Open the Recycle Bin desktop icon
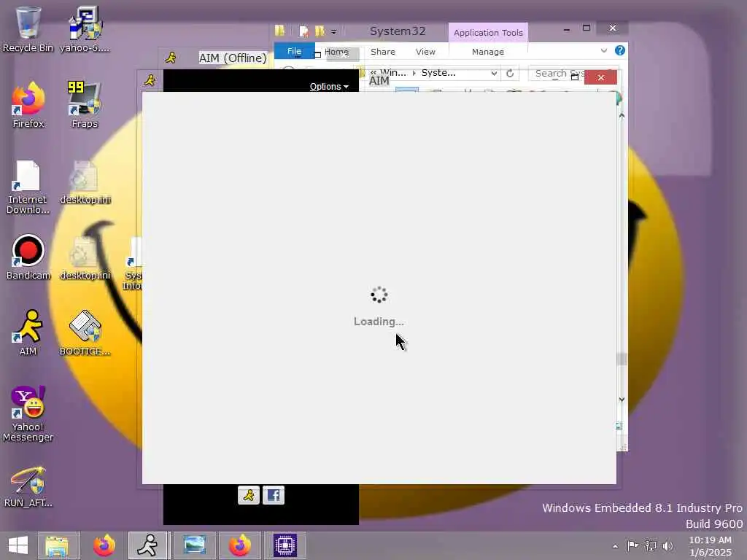 coord(28,28)
